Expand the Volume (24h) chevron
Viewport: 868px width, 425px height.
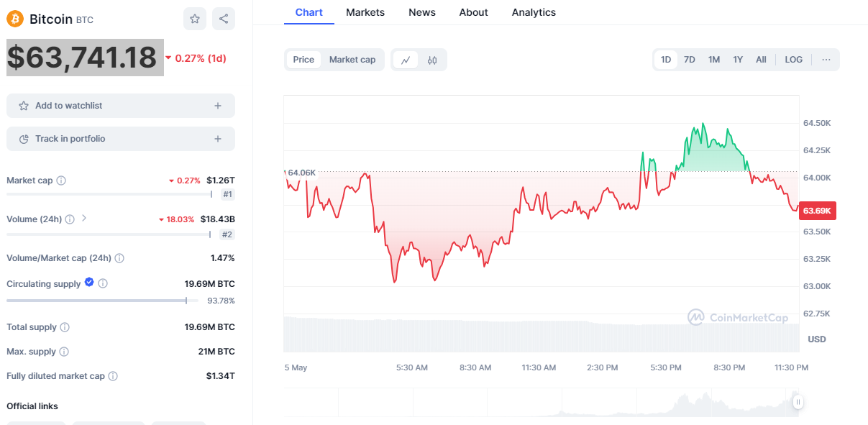(84, 218)
